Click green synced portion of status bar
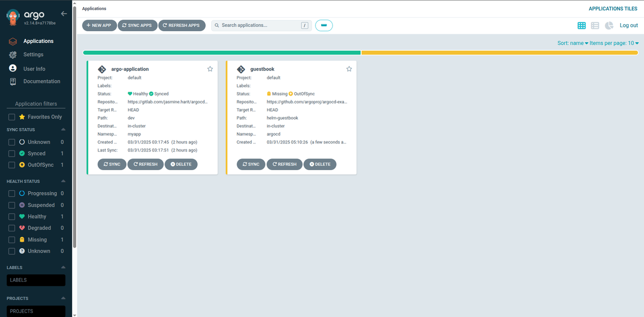 [x=222, y=52]
